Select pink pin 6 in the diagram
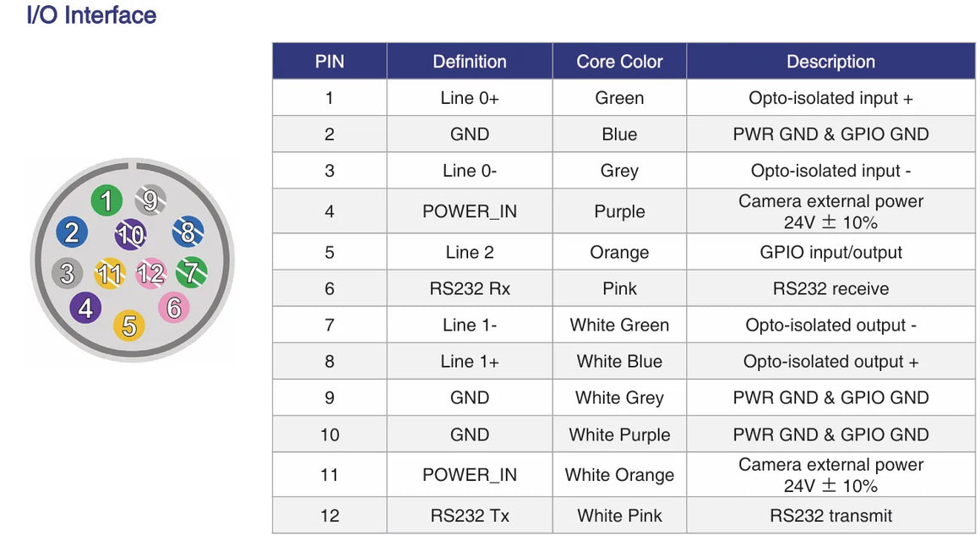This screenshot has width=980, height=541. [x=173, y=308]
